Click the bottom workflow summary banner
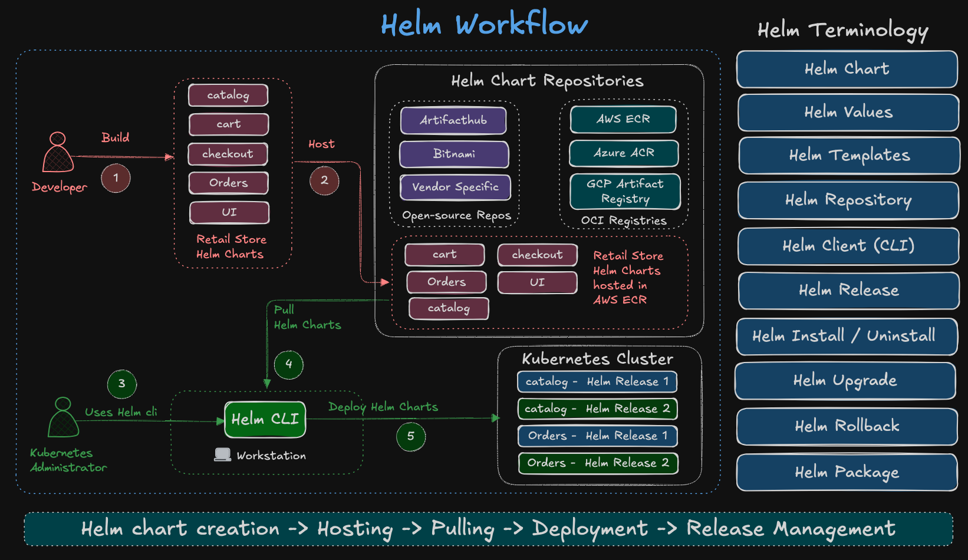The image size is (968, 560). [x=488, y=529]
